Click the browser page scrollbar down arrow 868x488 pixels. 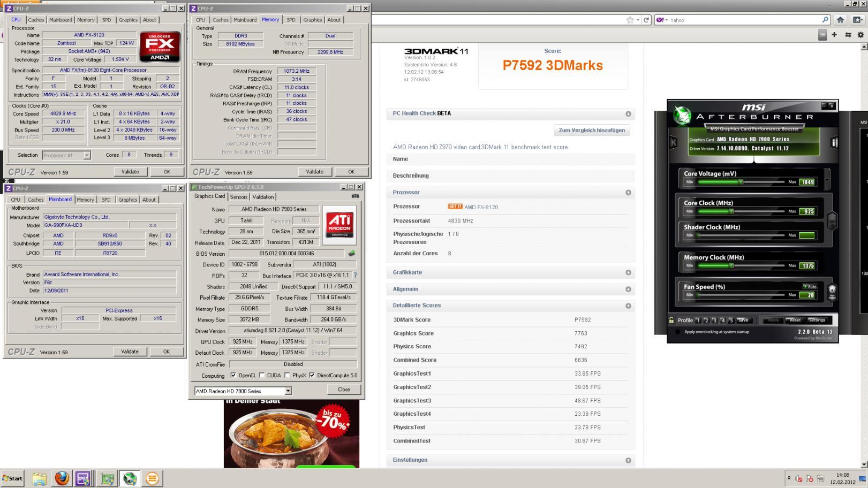[863, 464]
